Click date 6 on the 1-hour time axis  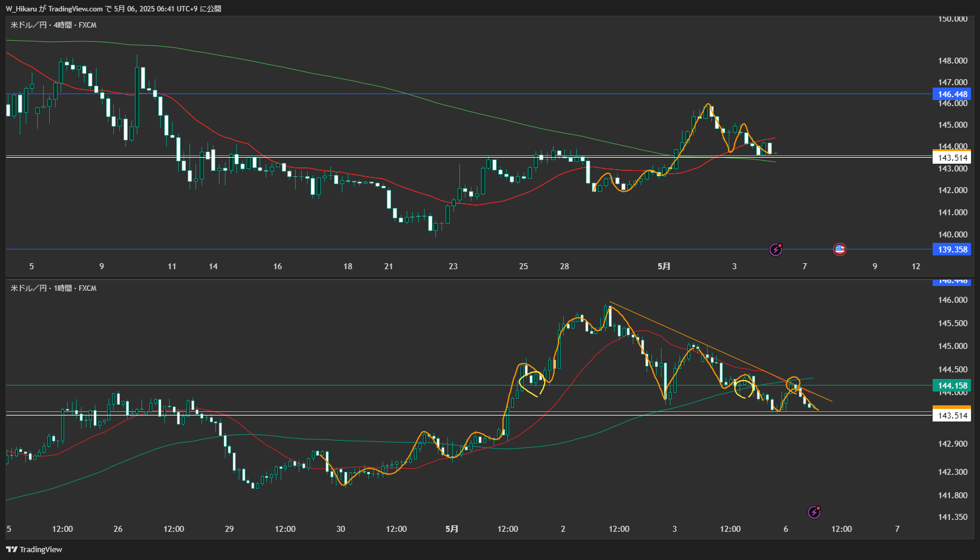[x=786, y=529]
